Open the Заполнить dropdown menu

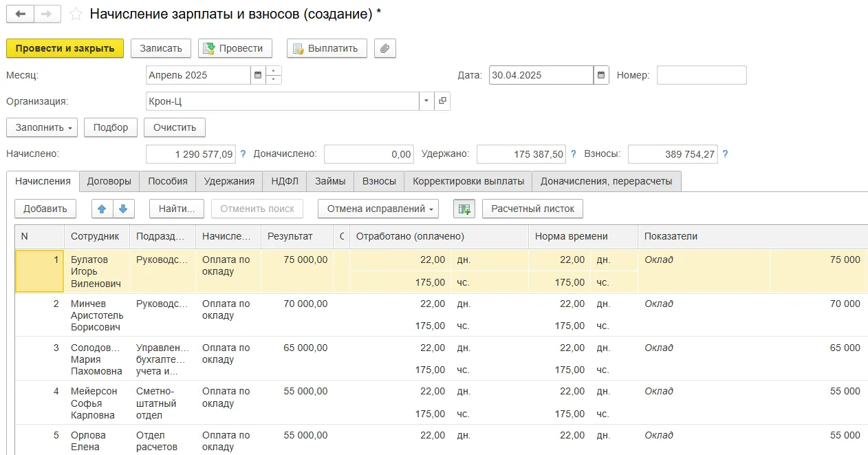pos(42,127)
